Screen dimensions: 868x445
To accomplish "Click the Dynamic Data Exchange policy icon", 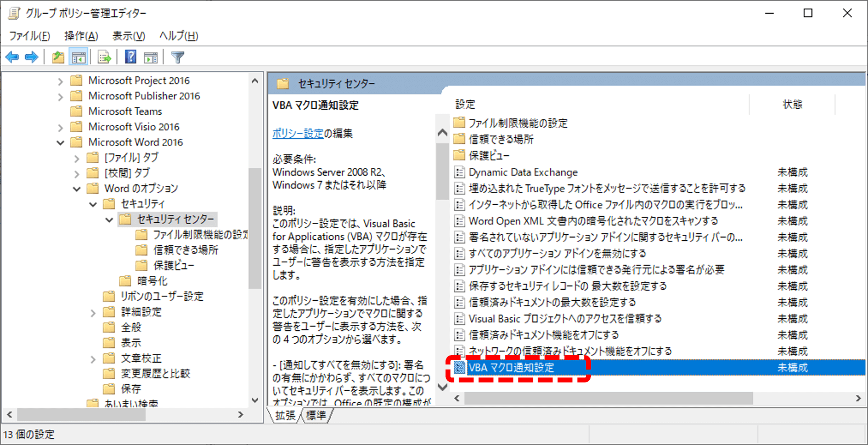I will (460, 172).
